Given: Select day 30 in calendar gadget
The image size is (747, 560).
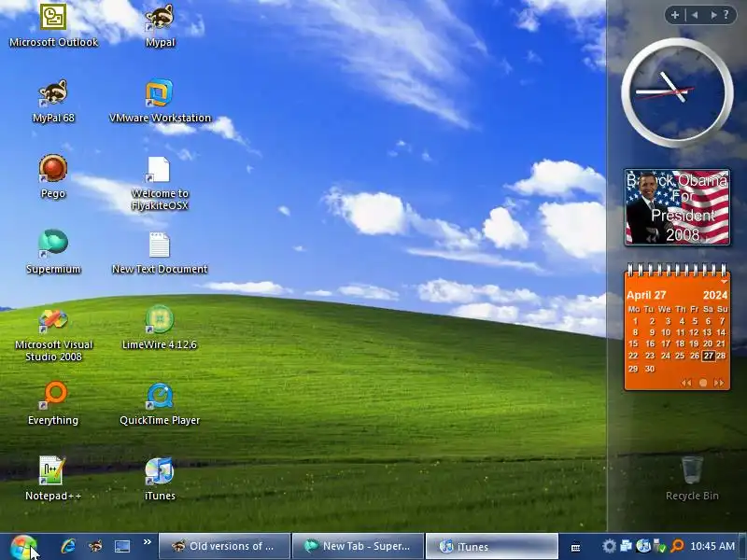Looking at the screenshot, I should tap(650, 369).
